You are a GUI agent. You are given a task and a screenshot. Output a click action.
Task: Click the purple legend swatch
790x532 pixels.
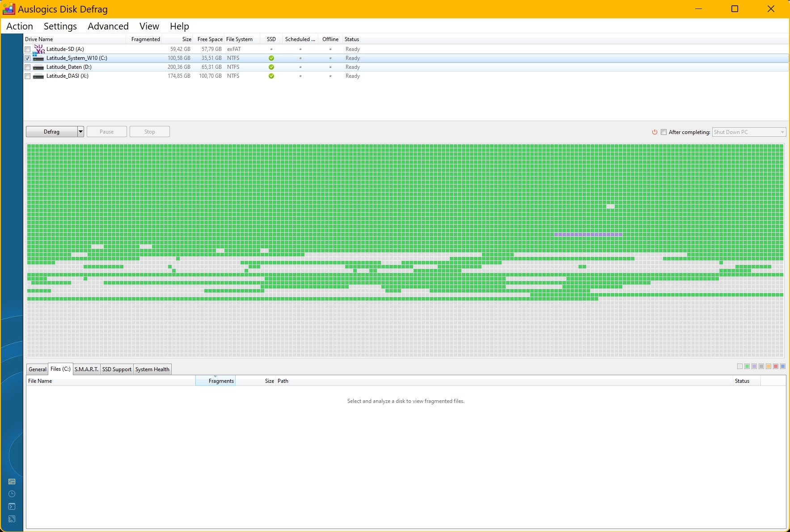754,366
